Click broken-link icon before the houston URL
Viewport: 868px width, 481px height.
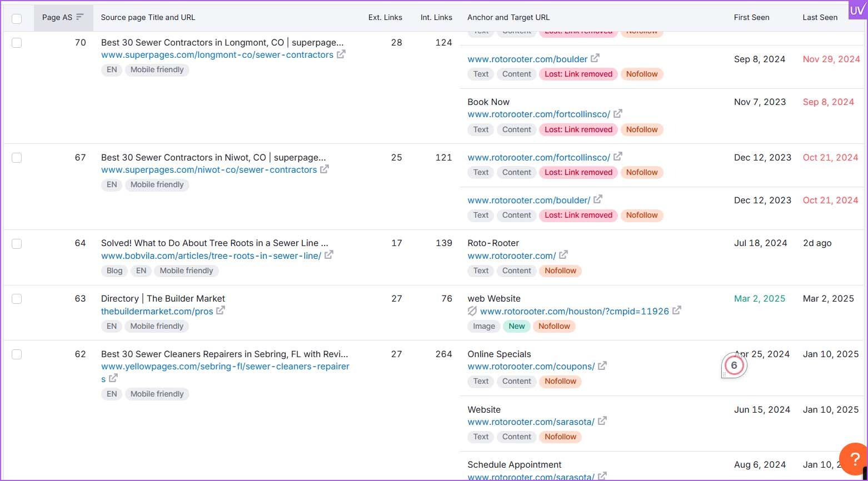(x=472, y=311)
